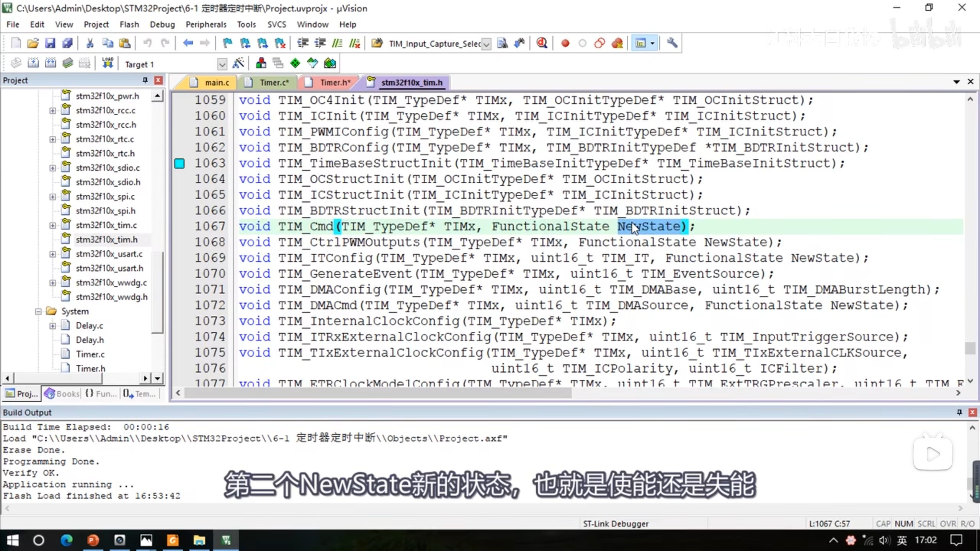Toggle pin on Build Output panel
980x551 pixels.
(959, 412)
